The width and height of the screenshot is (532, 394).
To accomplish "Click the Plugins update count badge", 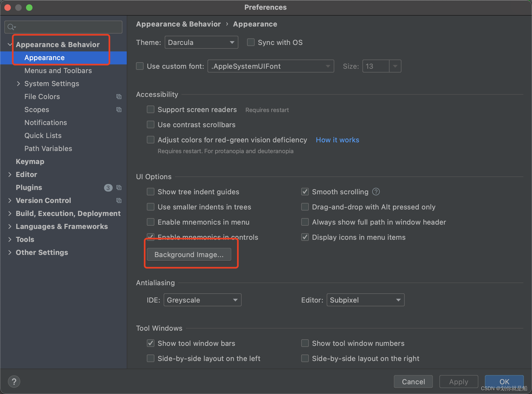I will (x=108, y=188).
